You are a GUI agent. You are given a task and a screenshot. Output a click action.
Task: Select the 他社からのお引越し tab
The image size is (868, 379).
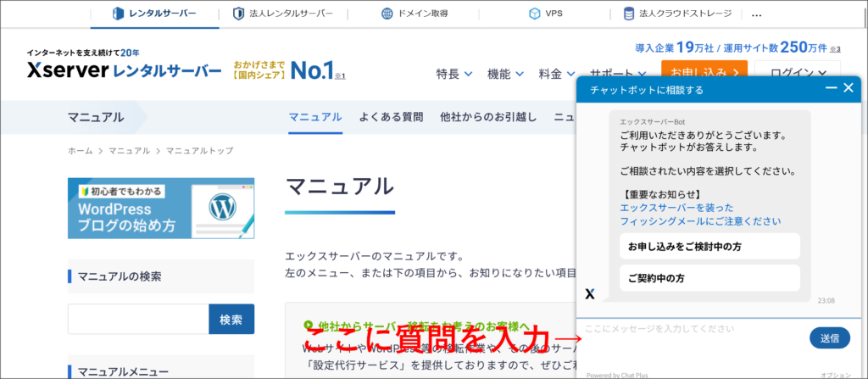(488, 117)
